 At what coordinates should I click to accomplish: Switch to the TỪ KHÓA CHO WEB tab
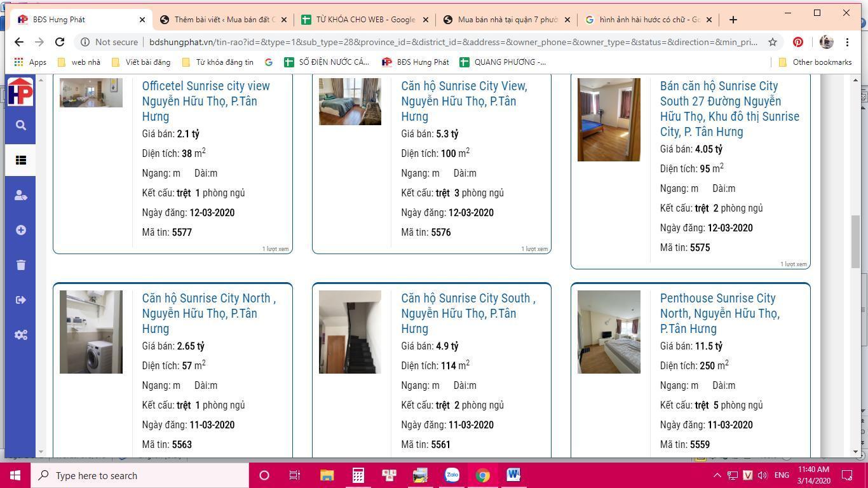pyautogui.click(x=365, y=20)
